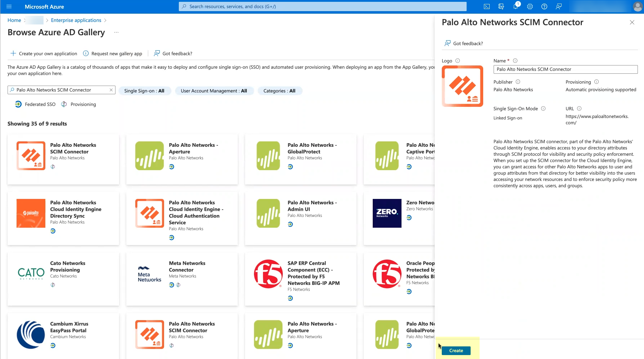This screenshot has width=644, height=359.
Task: Open the Azure portal hamburger menu
Action: pyautogui.click(x=9, y=6)
